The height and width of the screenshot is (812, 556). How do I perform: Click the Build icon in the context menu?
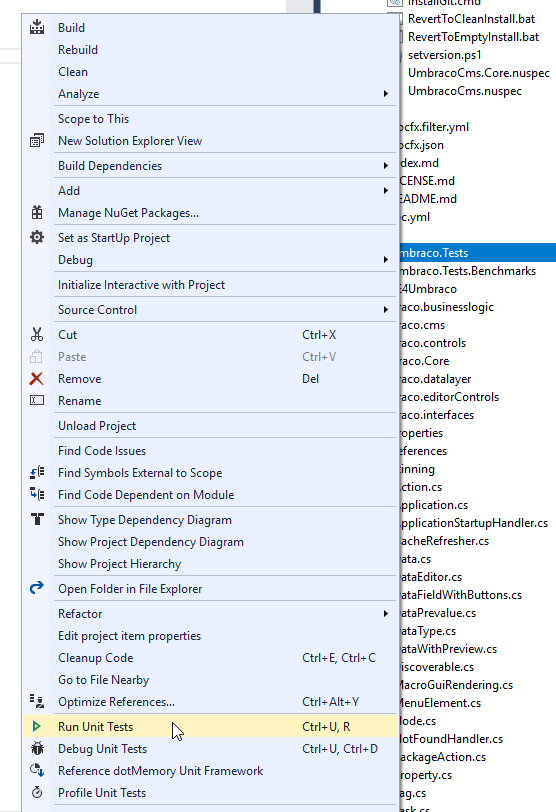click(37, 27)
